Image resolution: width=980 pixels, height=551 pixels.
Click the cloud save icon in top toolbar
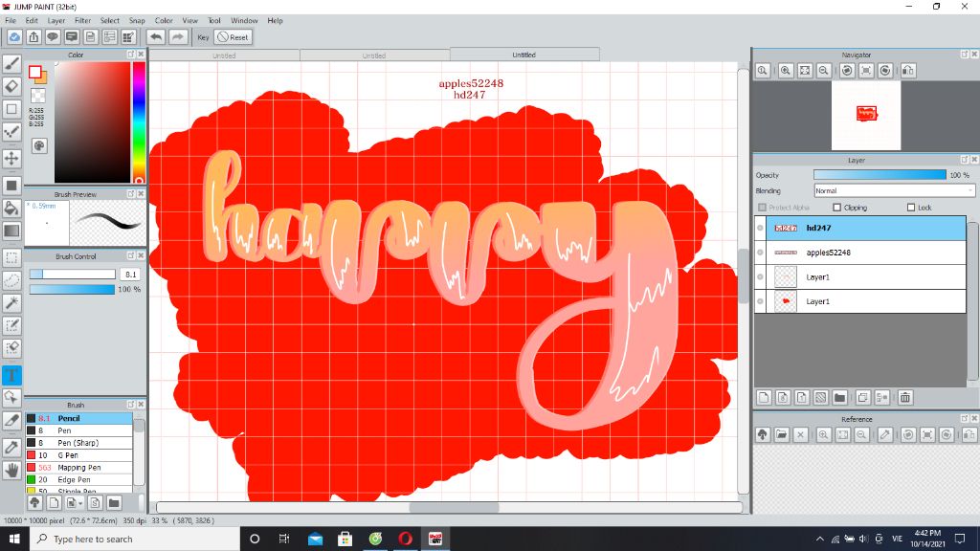[14, 37]
